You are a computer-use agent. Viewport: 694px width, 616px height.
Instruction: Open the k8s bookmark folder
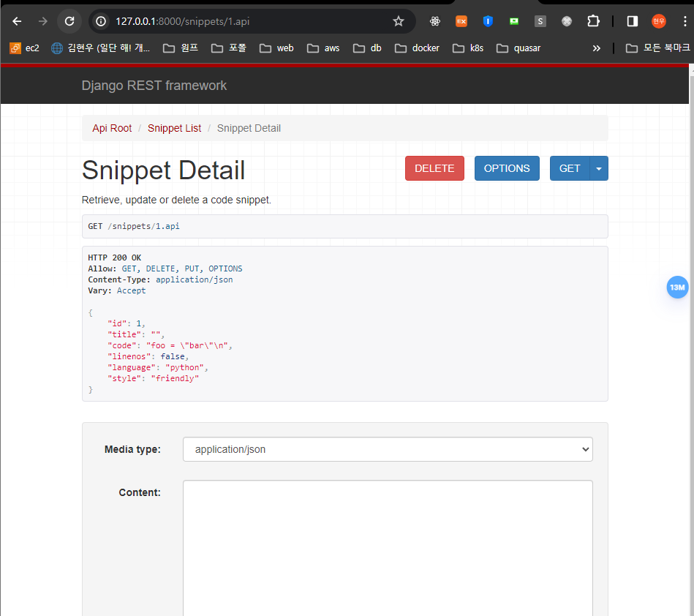click(x=468, y=48)
